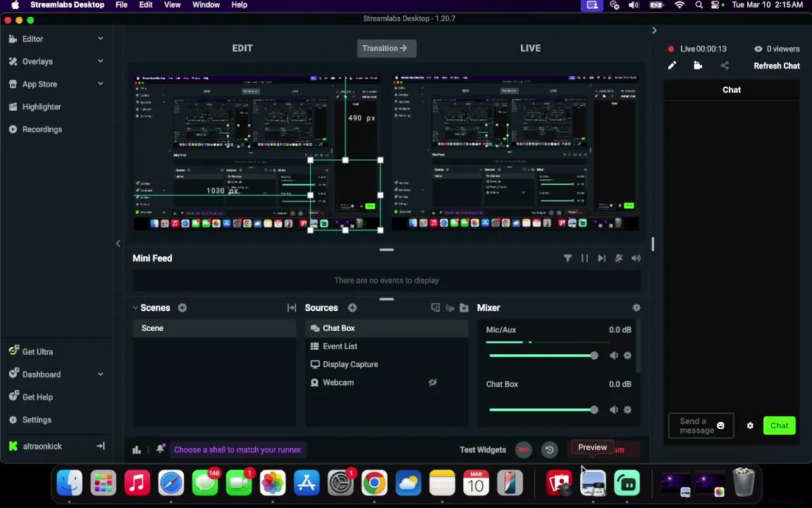Viewport: 812px width, 508px height.
Task: Open Google Chrome from the Dock
Action: pos(374,483)
